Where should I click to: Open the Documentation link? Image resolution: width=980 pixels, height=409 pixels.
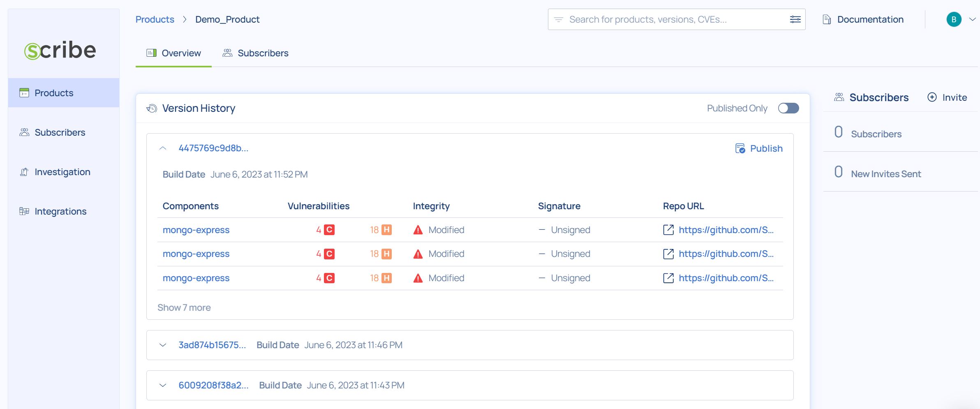coord(863,19)
